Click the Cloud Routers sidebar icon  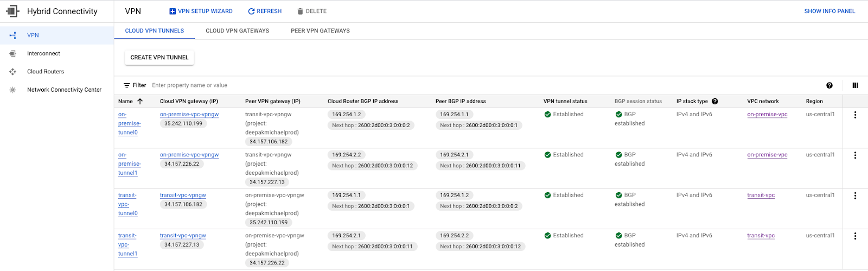click(x=12, y=72)
